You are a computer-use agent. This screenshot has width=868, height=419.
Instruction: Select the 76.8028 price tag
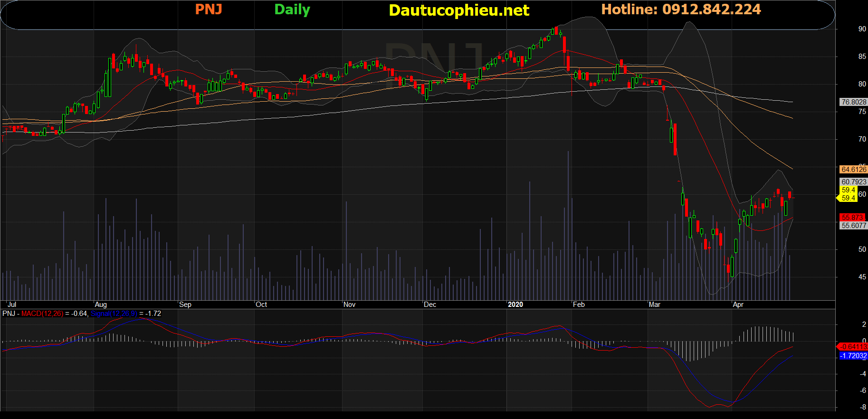pyautogui.click(x=853, y=102)
